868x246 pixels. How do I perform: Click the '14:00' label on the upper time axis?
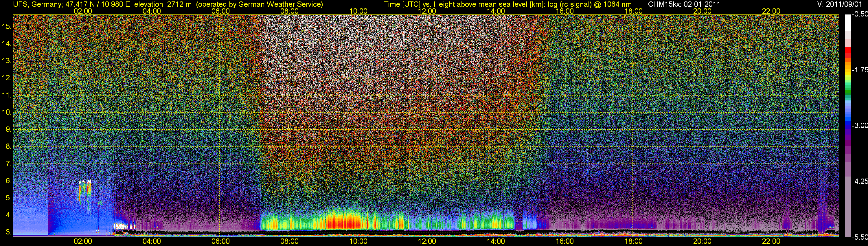(x=496, y=11)
